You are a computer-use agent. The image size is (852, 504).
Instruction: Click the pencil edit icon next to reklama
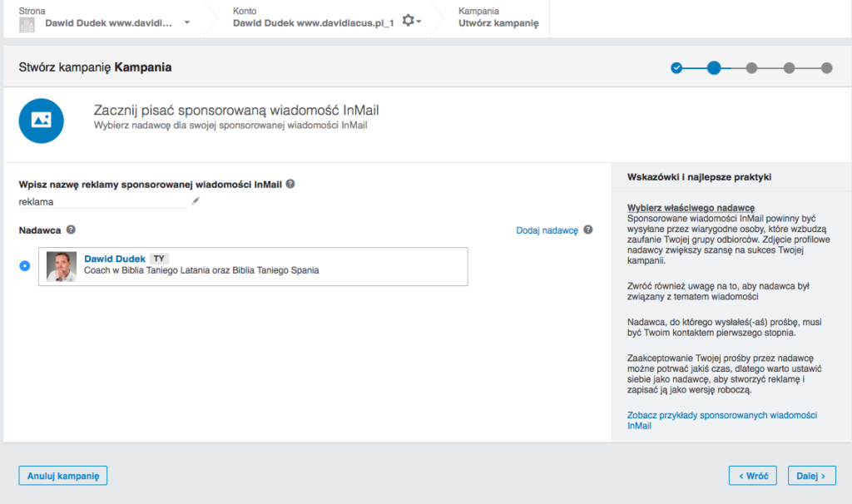pyautogui.click(x=196, y=200)
